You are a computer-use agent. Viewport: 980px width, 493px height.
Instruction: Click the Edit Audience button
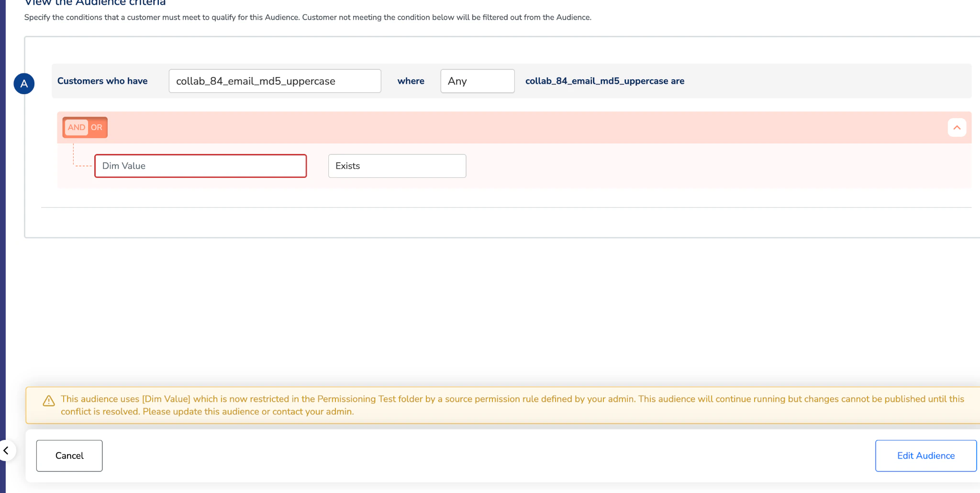click(926, 456)
